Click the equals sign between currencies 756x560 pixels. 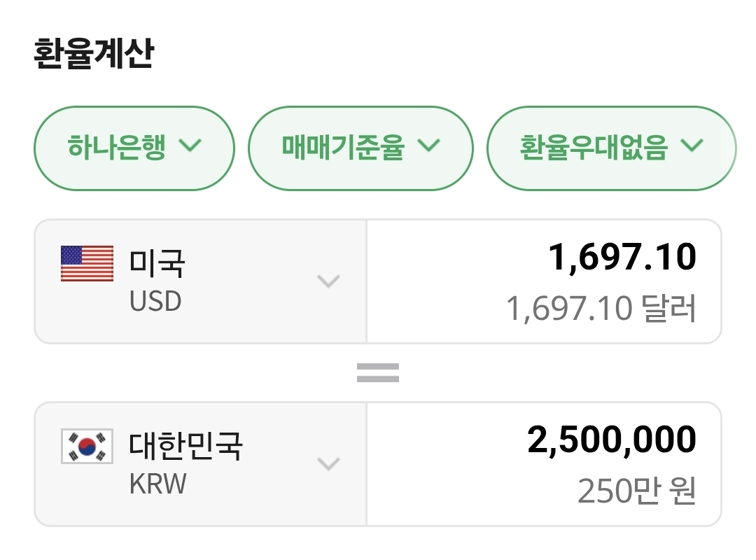click(x=377, y=372)
